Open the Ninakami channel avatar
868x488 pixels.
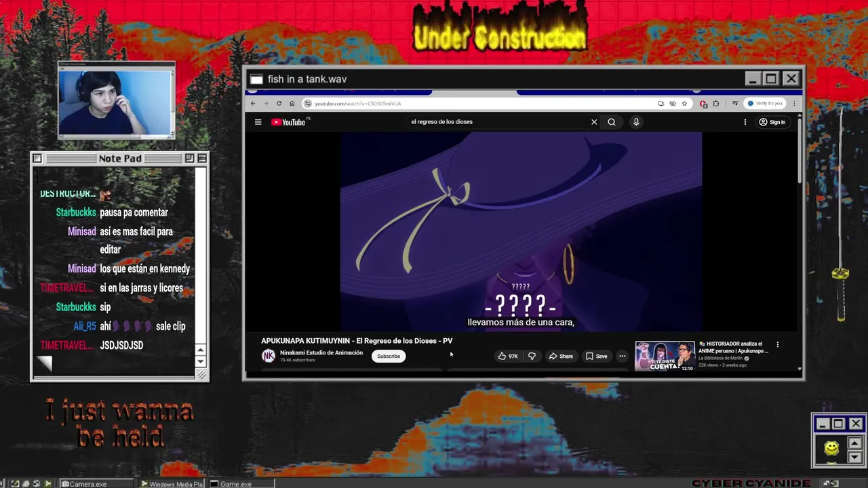click(x=269, y=356)
